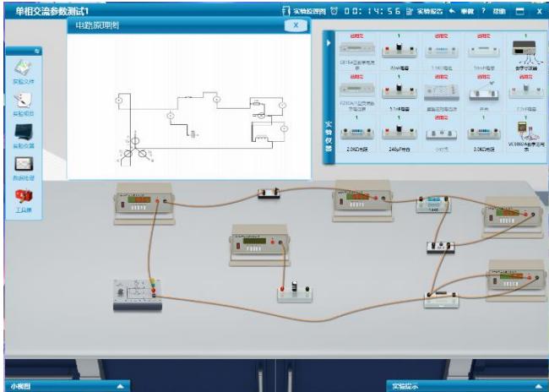Collapse the left sidebar using its header arrows
Viewport: 549px width, 392px height.
click(36, 51)
